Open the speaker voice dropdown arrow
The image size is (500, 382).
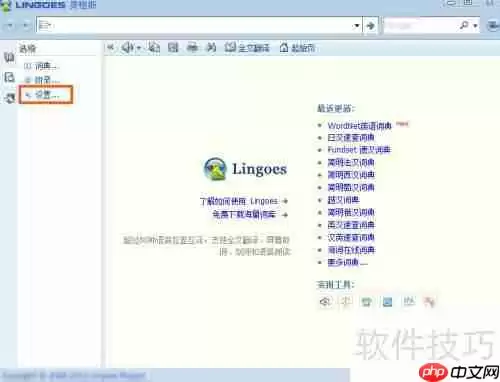138,49
